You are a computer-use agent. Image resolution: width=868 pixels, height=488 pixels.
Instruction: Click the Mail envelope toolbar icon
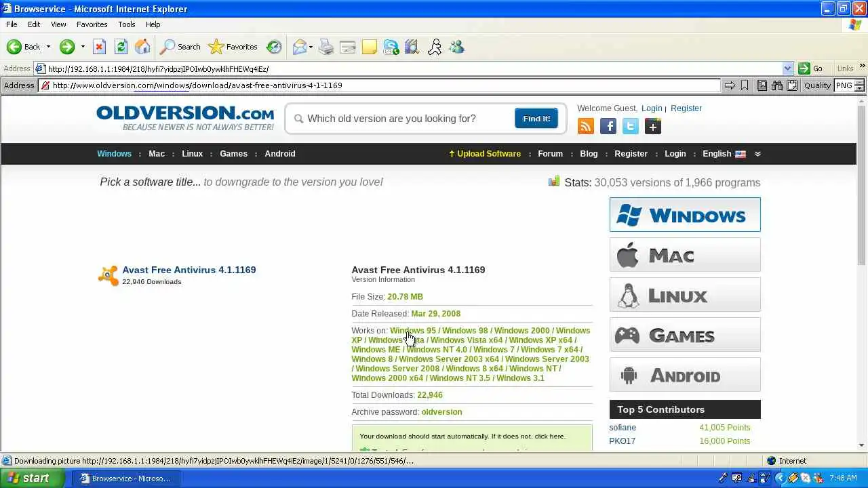click(299, 47)
